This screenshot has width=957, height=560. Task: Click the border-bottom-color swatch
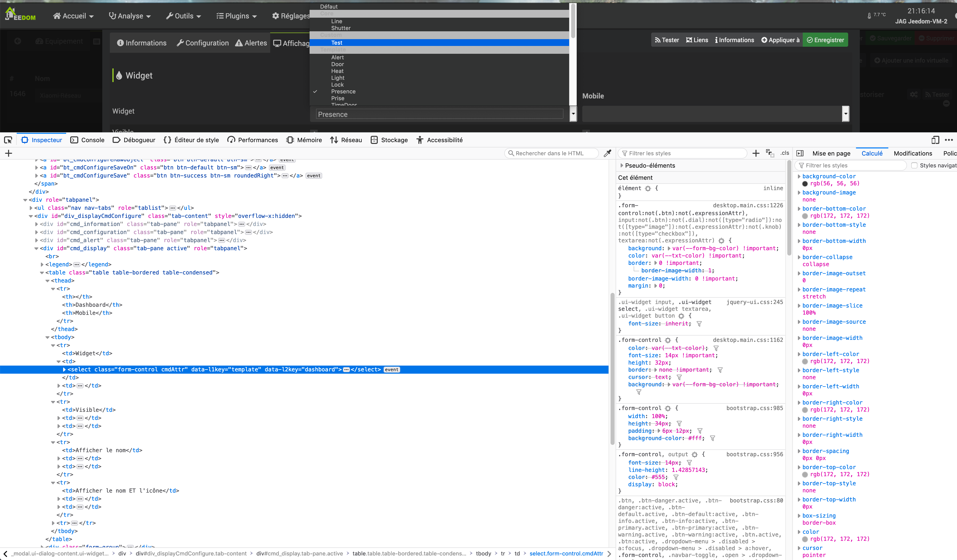pos(805,216)
